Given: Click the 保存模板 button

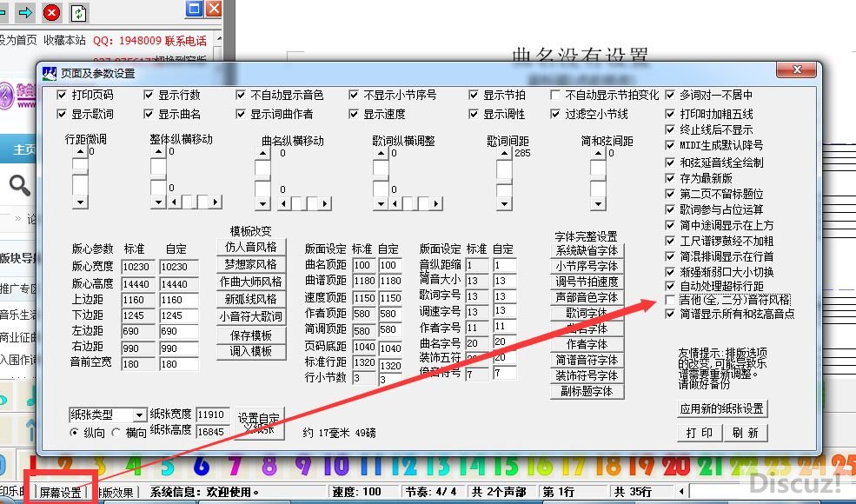Looking at the screenshot, I should 251,335.
